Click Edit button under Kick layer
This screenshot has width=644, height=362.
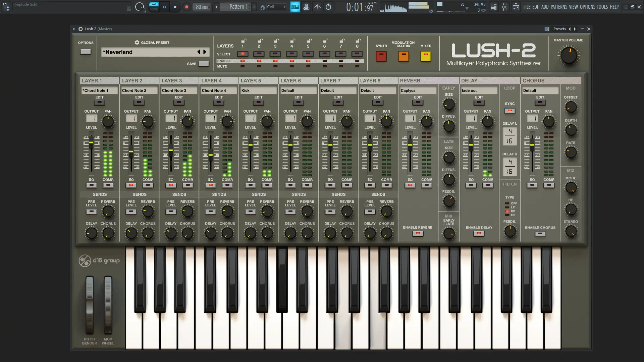tap(258, 103)
